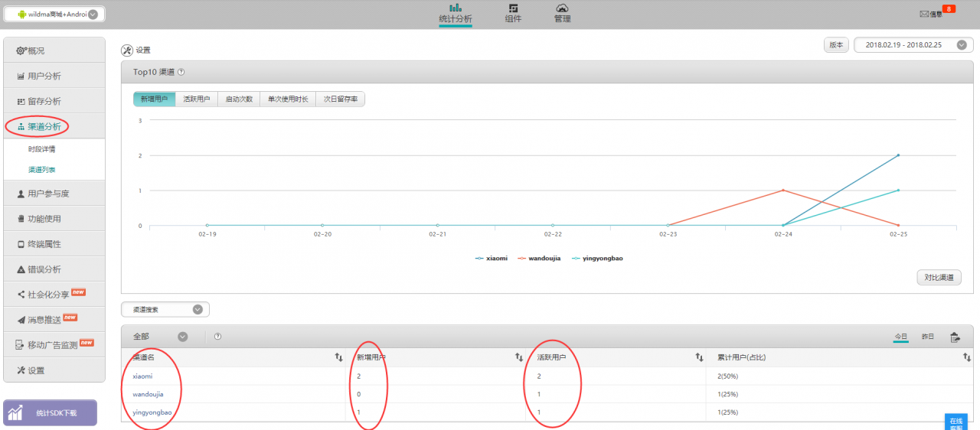980x430 pixels.
Task: Select the 次日留存率 chart tab
Action: (341, 99)
